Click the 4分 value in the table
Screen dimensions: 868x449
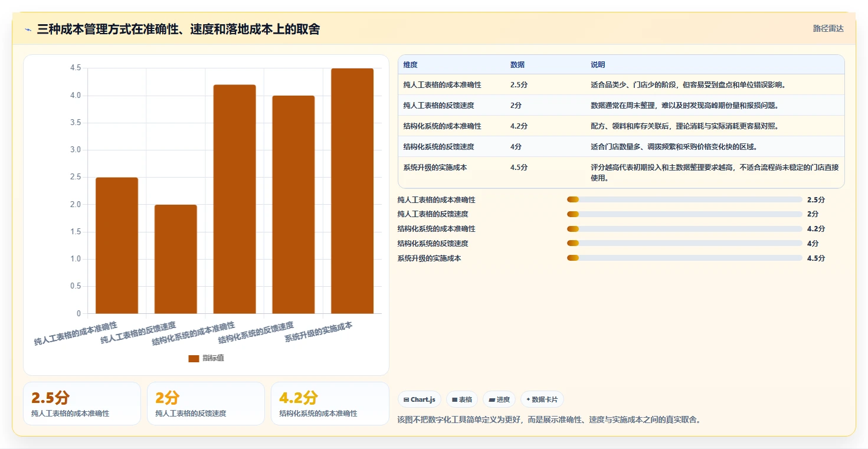(516, 147)
